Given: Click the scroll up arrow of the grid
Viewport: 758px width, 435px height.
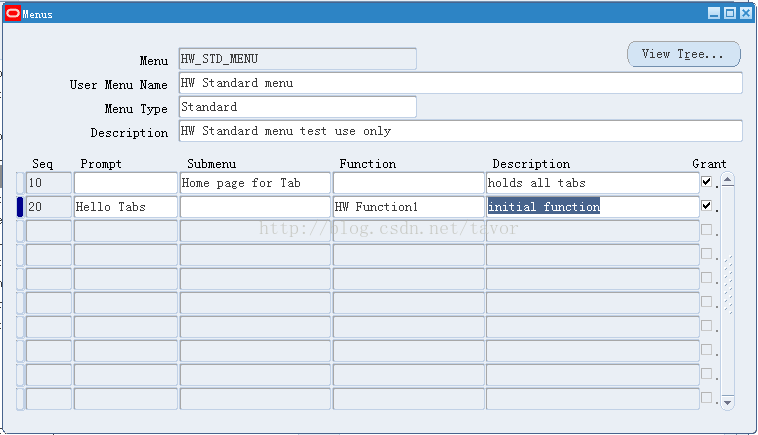Looking at the screenshot, I should [728, 181].
